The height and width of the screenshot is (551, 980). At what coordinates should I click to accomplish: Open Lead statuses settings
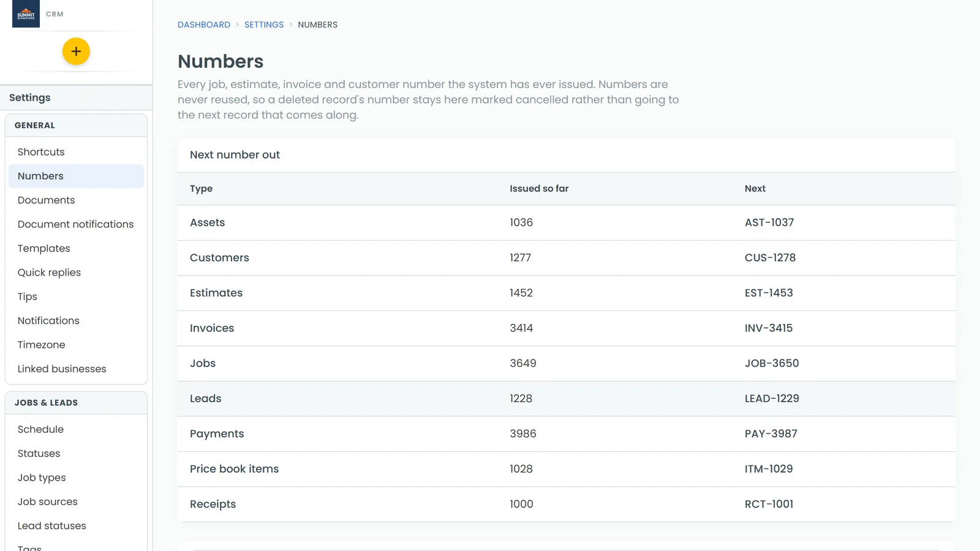pos(76,526)
